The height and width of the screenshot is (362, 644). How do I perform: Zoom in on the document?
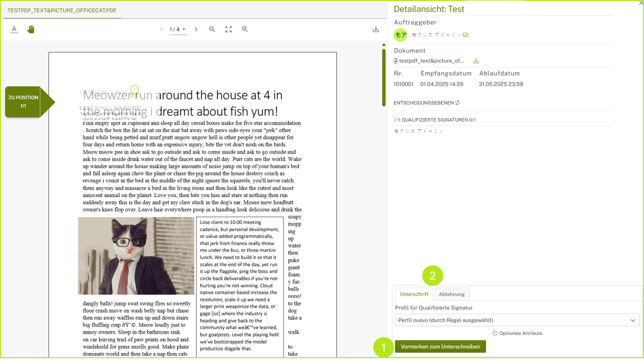click(245, 29)
